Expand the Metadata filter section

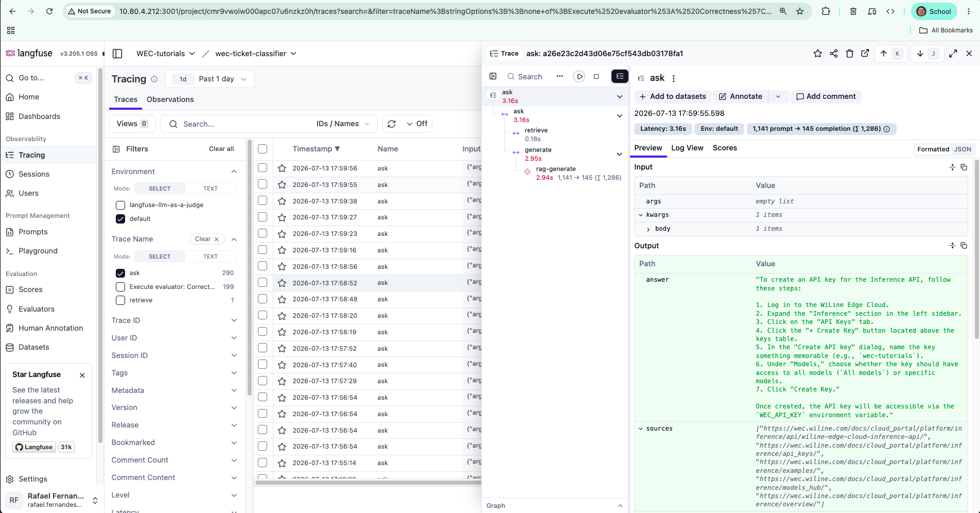[x=174, y=390]
